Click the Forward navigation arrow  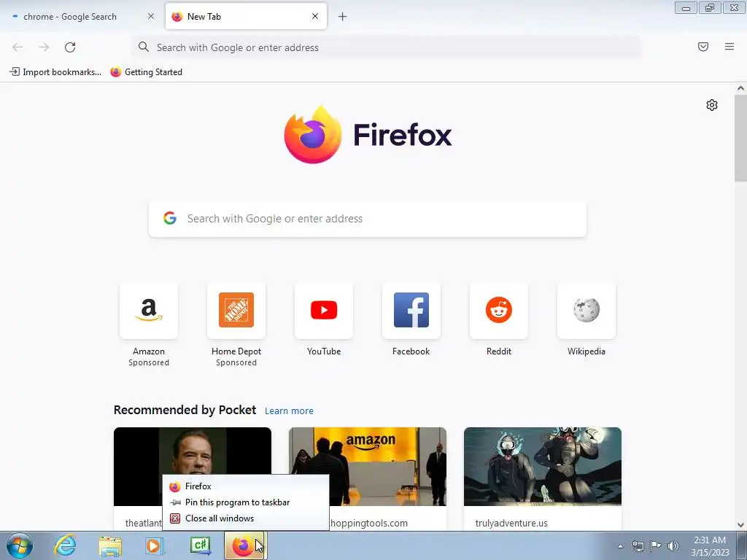(x=44, y=47)
